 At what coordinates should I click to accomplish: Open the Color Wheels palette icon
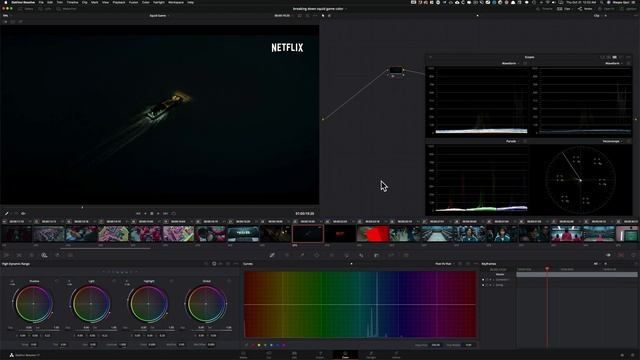(31, 255)
